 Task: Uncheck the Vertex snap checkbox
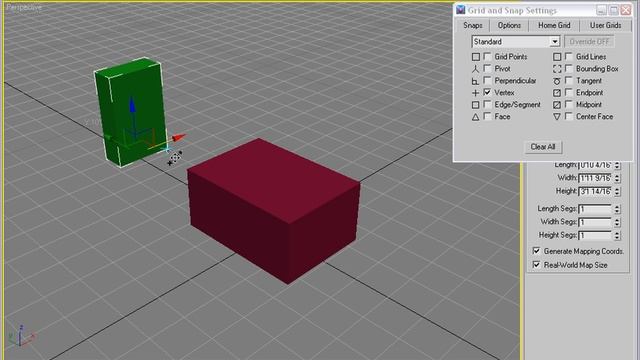(487, 92)
